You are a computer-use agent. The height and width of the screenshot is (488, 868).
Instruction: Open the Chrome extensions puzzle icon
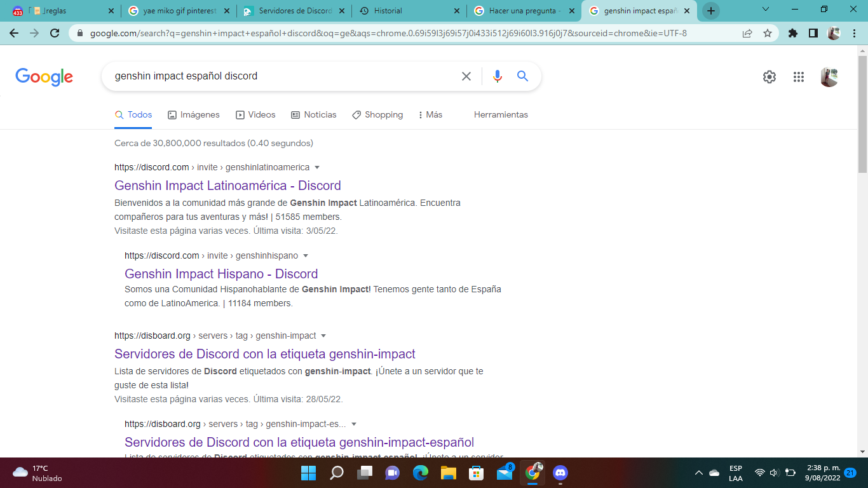pos(792,33)
